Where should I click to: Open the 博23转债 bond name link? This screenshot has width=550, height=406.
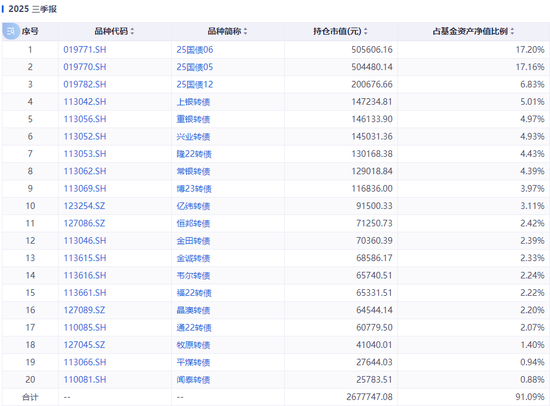pyautogui.click(x=194, y=189)
